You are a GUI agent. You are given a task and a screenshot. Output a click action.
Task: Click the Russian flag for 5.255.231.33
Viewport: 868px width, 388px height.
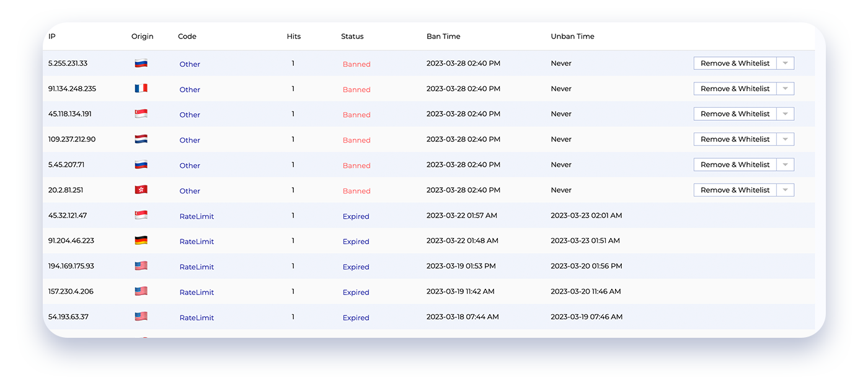click(141, 63)
